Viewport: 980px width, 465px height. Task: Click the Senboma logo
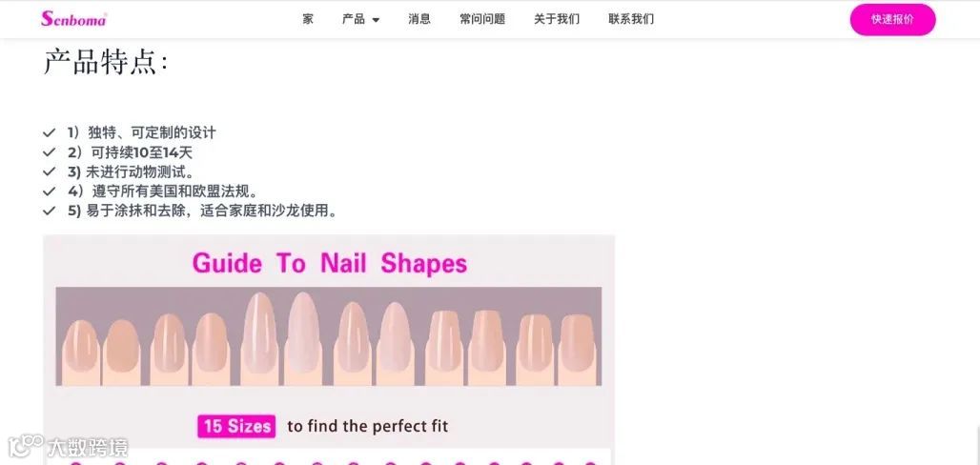(x=73, y=19)
